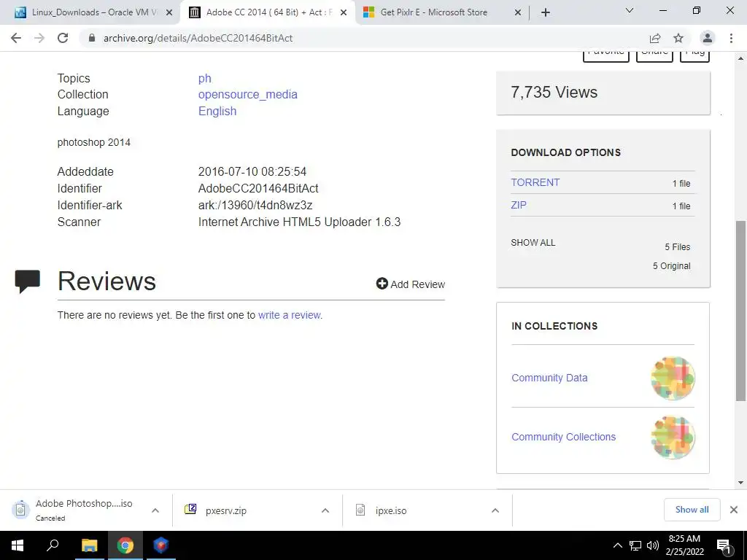747x560 pixels.
Task: Click the Addeddate value '2016-07-10 08:25:54'
Action: point(252,171)
